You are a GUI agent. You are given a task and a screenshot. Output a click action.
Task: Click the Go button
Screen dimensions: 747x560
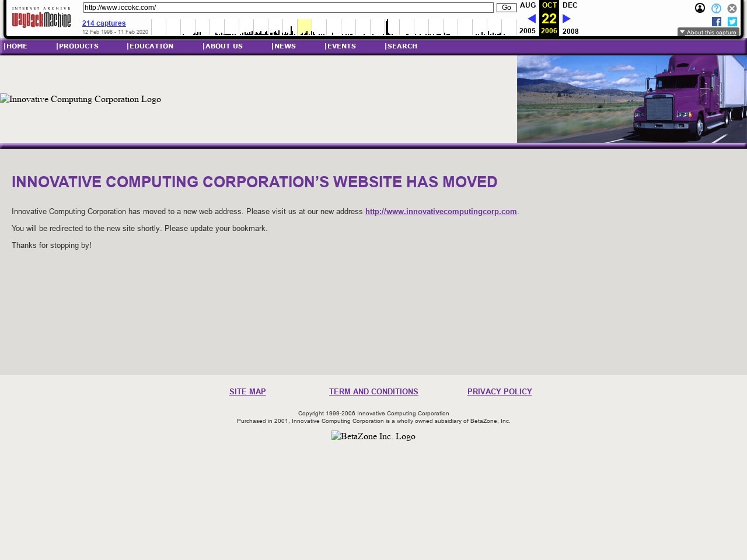(x=506, y=8)
